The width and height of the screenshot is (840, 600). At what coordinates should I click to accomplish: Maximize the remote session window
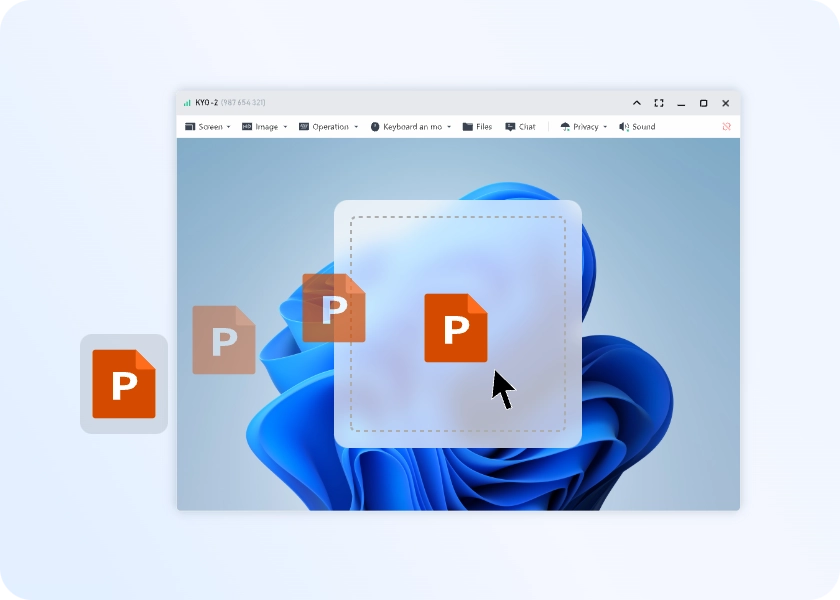pyautogui.click(x=703, y=103)
